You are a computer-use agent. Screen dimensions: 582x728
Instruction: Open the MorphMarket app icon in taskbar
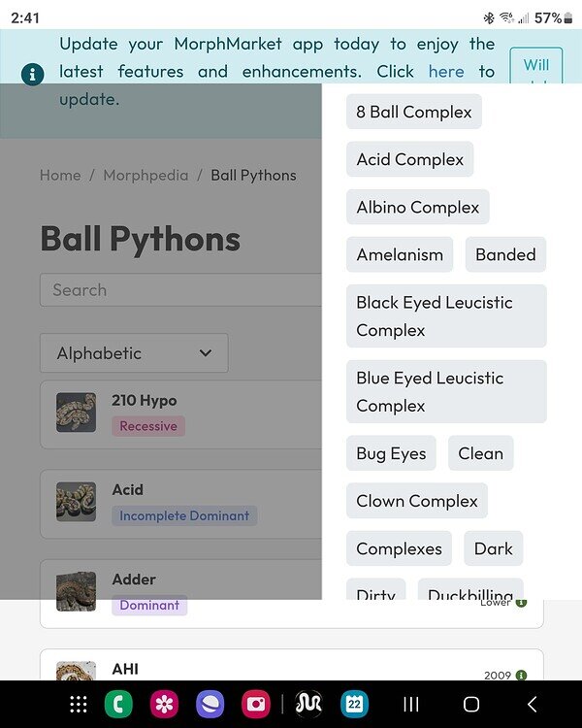[308, 705]
